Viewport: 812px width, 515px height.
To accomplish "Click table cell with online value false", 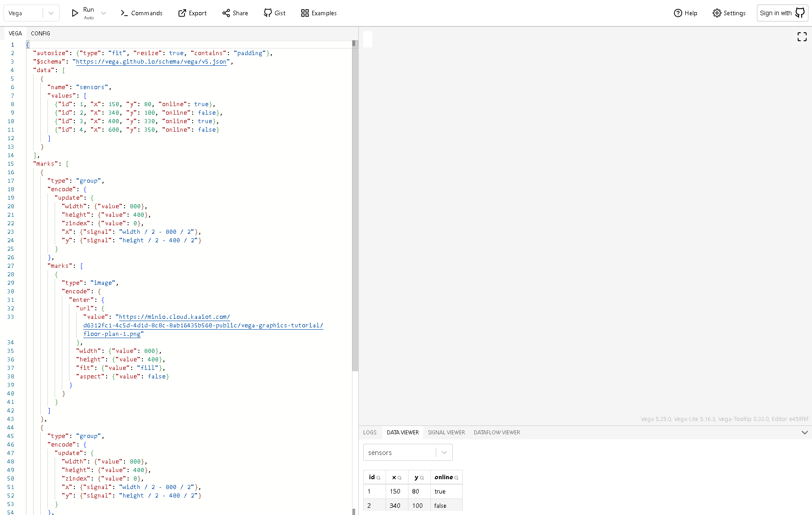I will tap(446, 506).
